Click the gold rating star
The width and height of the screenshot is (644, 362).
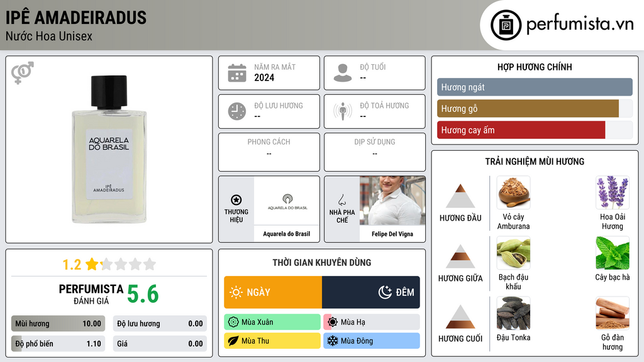[92, 264]
